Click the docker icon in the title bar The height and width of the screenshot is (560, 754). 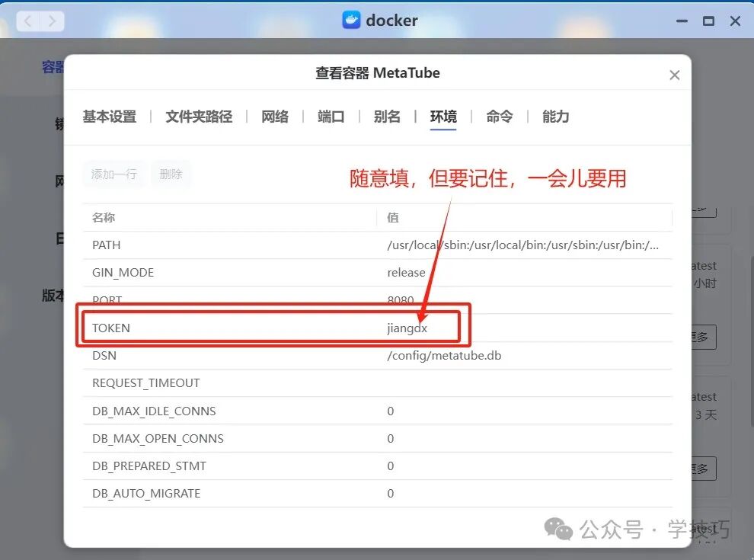[351, 20]
